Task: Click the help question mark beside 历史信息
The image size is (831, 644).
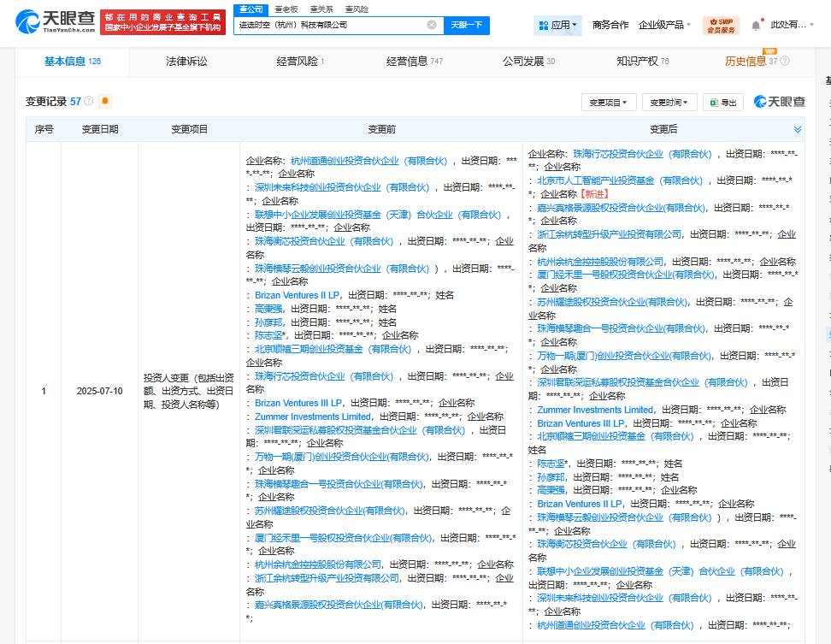Action: (785, 62)
